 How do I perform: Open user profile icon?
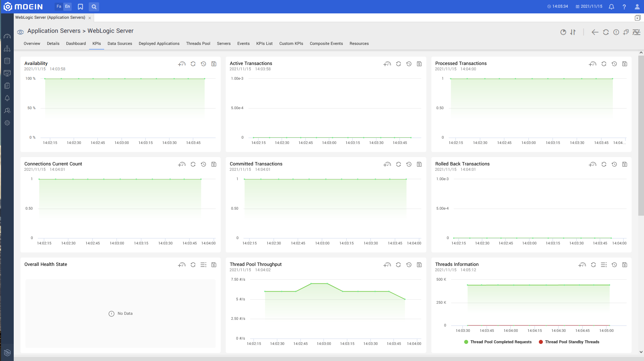coord(637,7)
